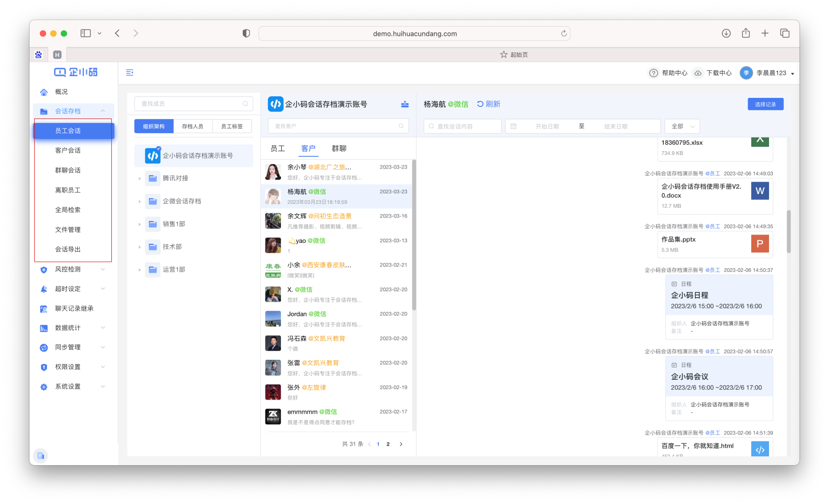Click the 数据统计 chart icon
The width and height of the screenshot is (829, 504).
tap(44, 328)
